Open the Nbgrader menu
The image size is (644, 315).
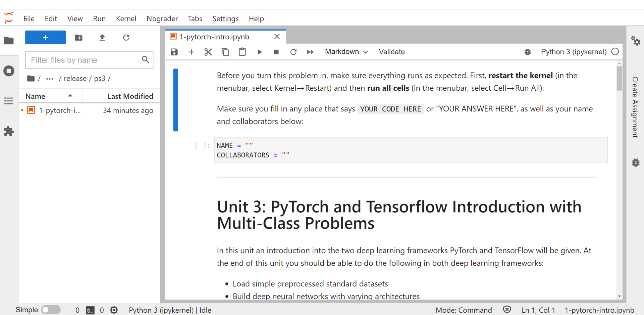click(x=162, y=18)
